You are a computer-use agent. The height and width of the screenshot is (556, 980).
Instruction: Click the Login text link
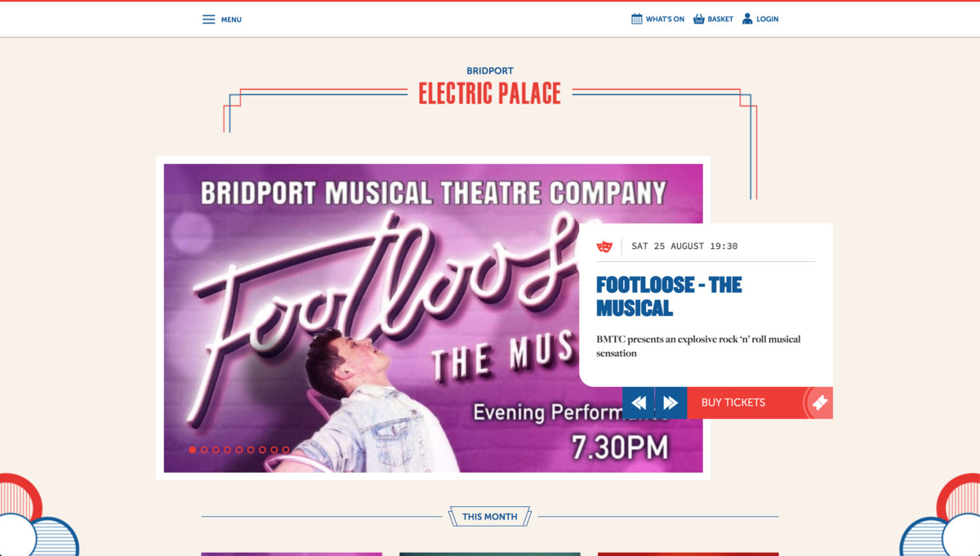pos(768,20)
